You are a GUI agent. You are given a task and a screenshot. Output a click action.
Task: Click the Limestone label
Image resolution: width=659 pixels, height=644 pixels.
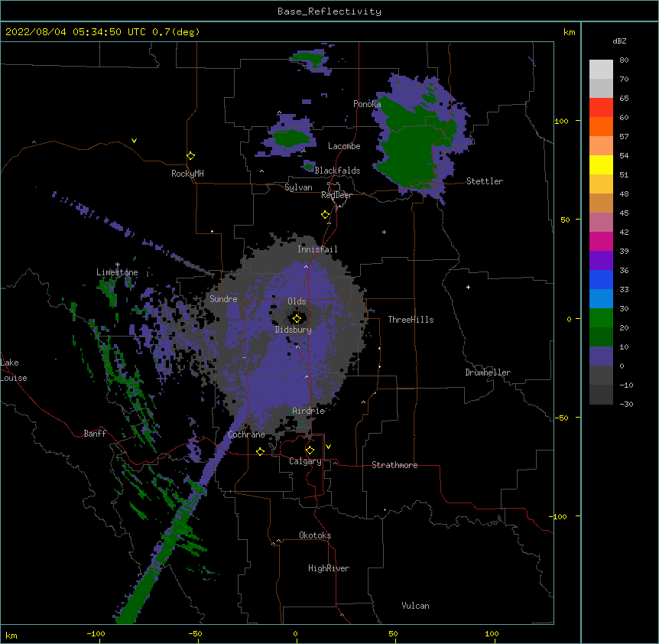(x=117, y=272)
